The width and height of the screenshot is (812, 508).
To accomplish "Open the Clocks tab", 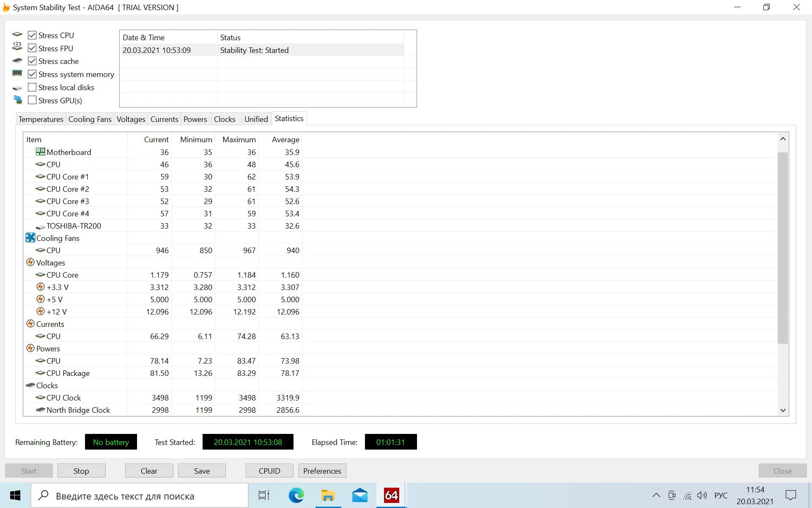I will (225, 119).
